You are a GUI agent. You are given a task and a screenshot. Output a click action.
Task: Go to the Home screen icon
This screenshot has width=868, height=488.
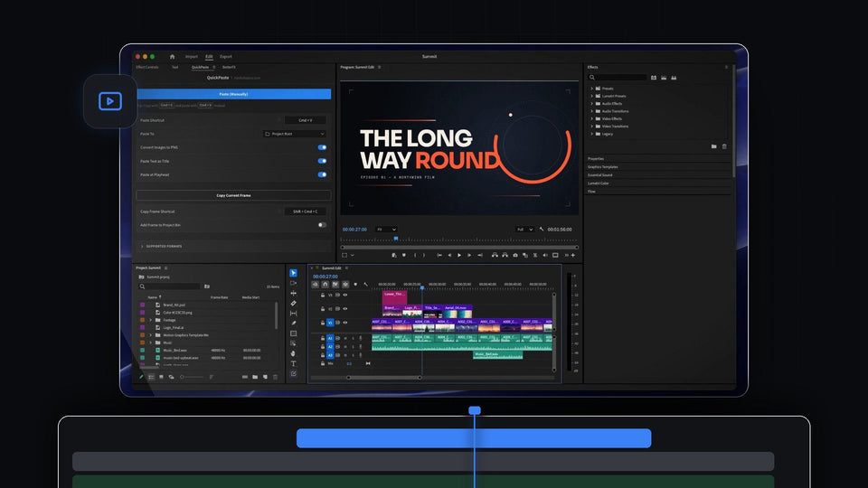172,56
